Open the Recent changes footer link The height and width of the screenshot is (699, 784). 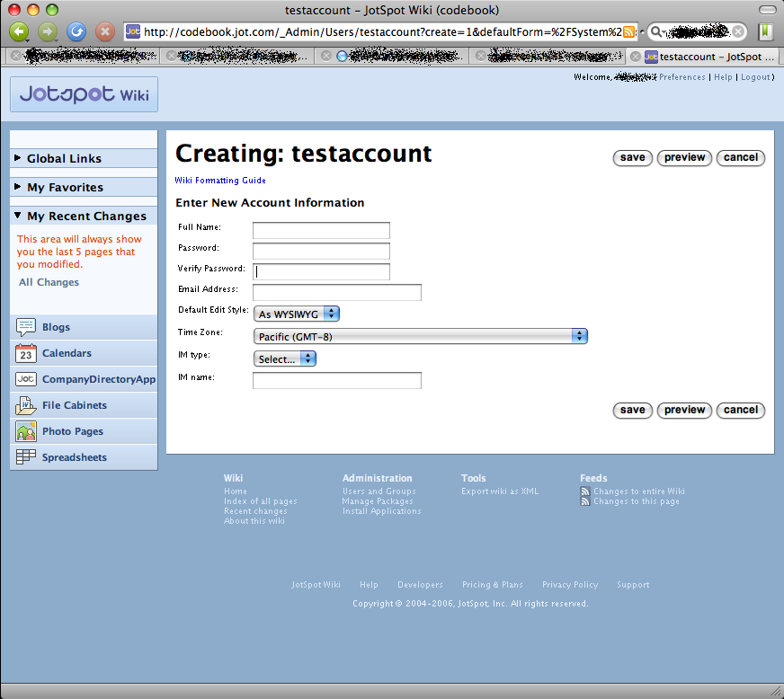(255, 511)
